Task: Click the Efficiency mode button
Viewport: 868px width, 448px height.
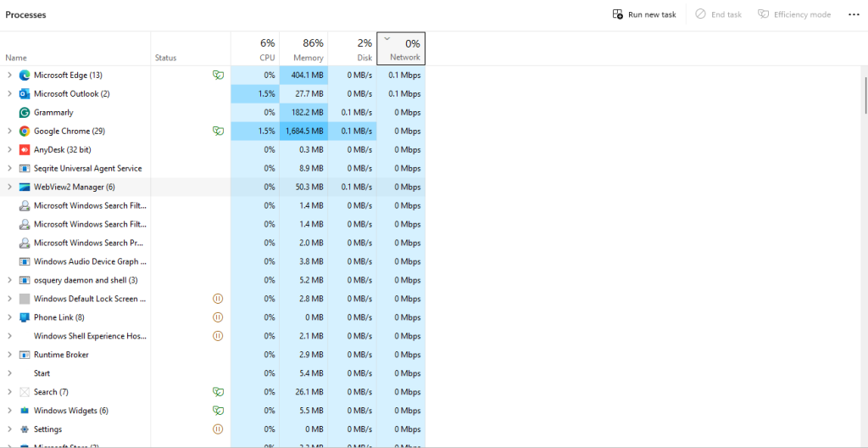Action: point(793,15)
